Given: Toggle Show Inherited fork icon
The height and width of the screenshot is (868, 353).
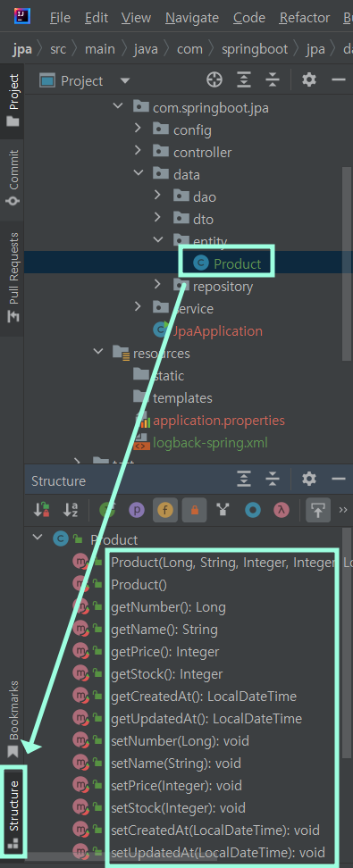Looking at the screenshot, I should click(223, 511).
